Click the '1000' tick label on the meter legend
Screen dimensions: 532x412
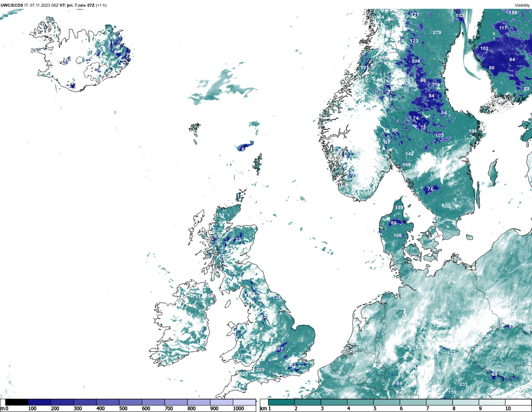click(238, 409)
